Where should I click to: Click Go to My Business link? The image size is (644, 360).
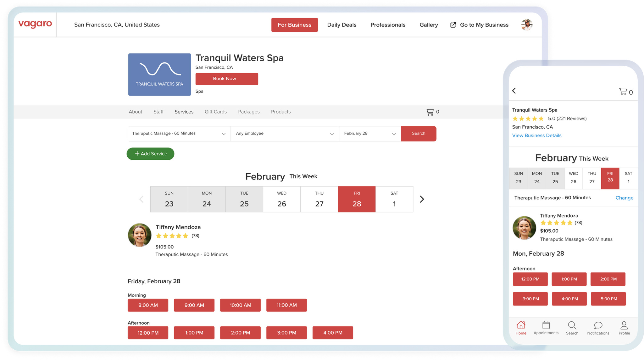click(484, 25)
